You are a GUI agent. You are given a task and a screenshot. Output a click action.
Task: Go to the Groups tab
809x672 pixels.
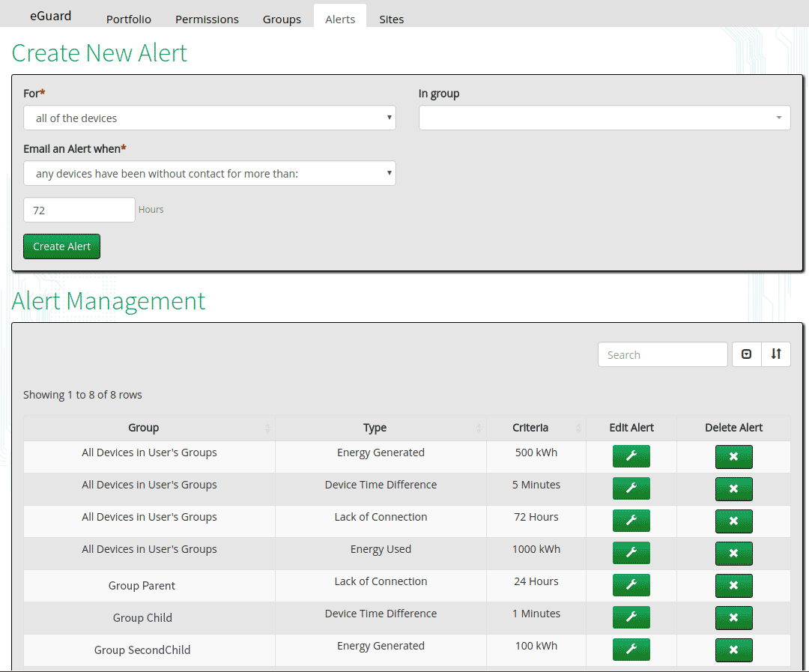pyautogui.click(x=282, y=19)
